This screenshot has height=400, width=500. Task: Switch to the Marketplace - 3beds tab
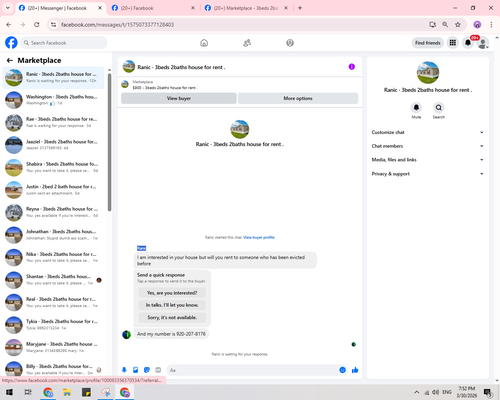247,8
